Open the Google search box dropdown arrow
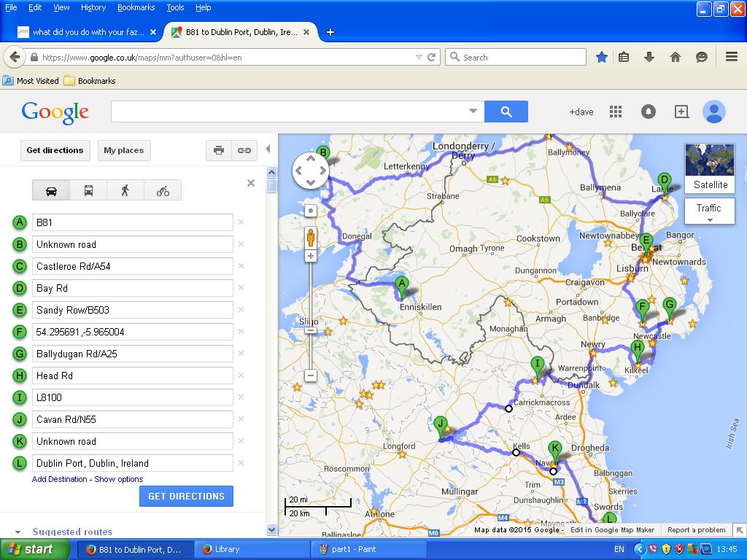 (473, 112)
